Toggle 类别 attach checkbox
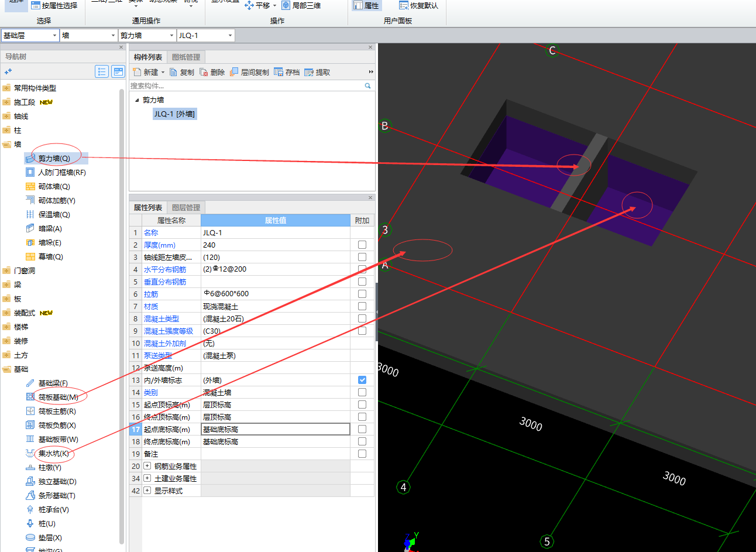 point(362,392)
